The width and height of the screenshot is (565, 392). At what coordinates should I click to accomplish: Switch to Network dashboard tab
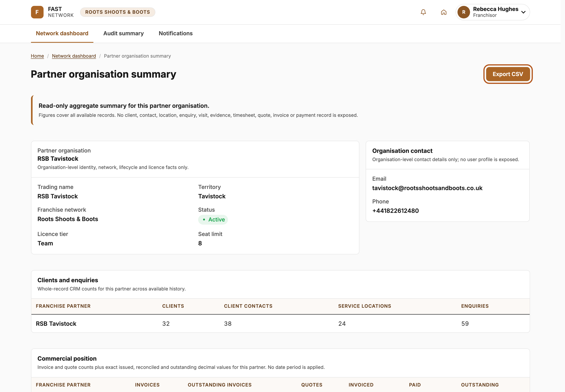tap(62, 33)
